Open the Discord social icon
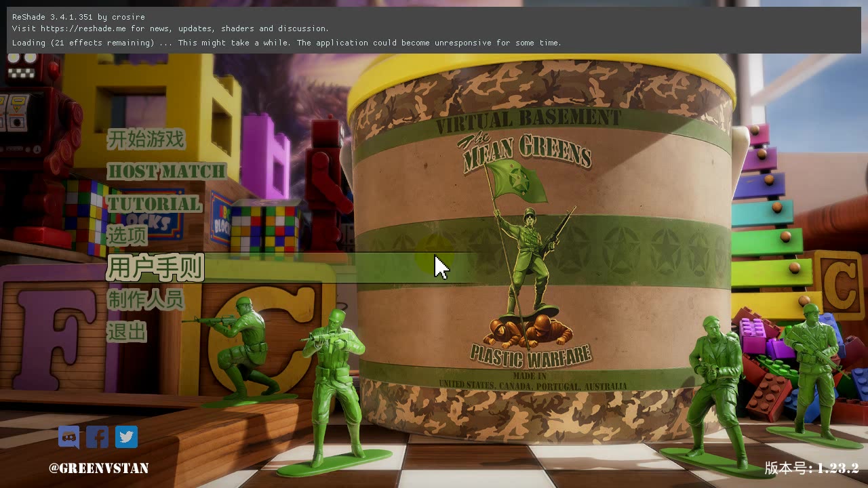The height and width of the screenshot is (488, 868). [x=68, y=437]
